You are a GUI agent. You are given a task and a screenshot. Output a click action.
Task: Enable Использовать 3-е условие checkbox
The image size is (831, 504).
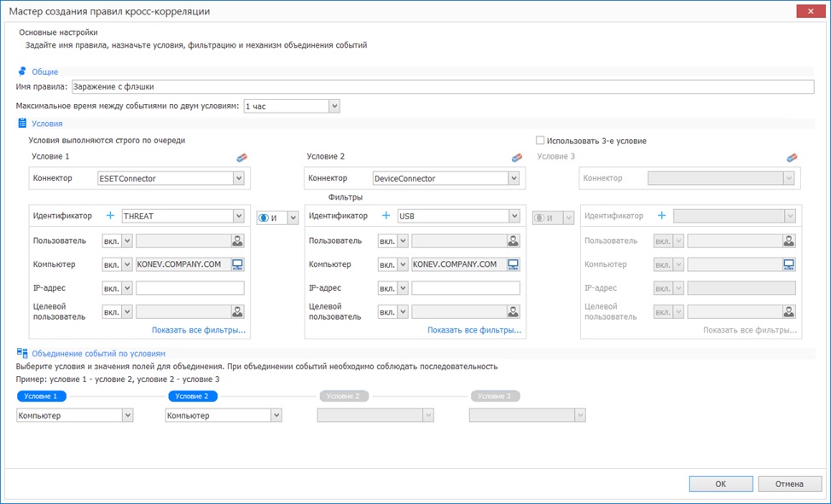click(540, 141)
